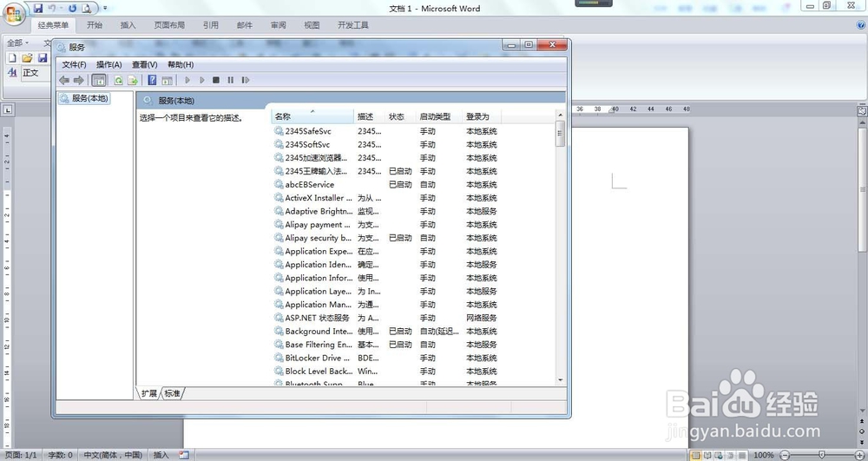This screenshot has width=868, height=461.
Task: Switch to Print Layout view in status bar
Action: click(696, 455)
